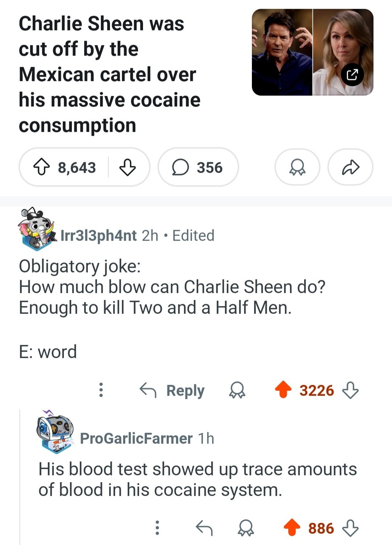Open the linked article thumbnail image
Image resolution: width=392 pixels, height=545 pixels.
290,52
